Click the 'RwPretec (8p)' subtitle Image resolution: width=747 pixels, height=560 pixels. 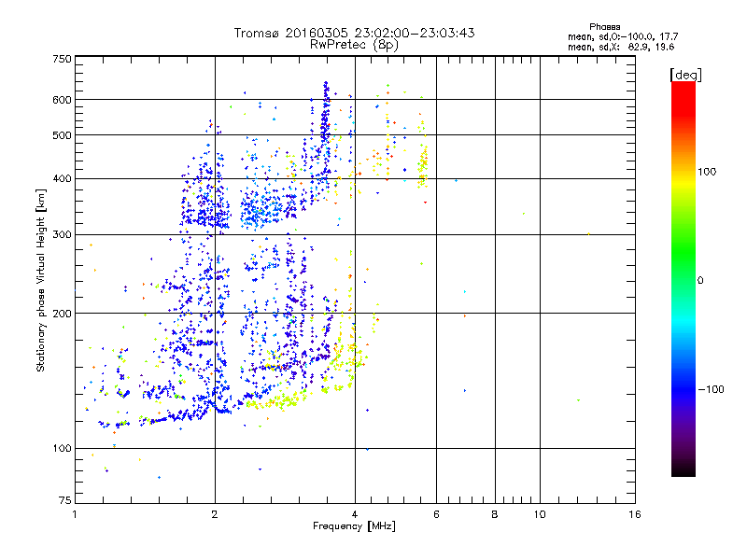(x=354, y=45)
